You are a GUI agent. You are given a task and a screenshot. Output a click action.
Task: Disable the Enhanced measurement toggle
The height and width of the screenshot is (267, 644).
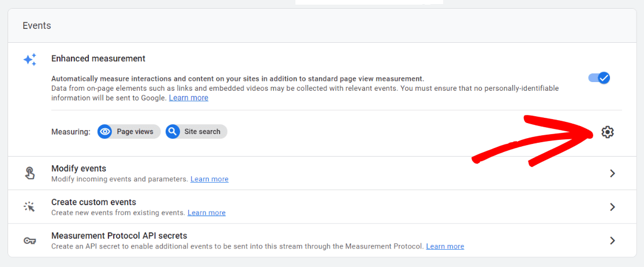click(600, 78)
